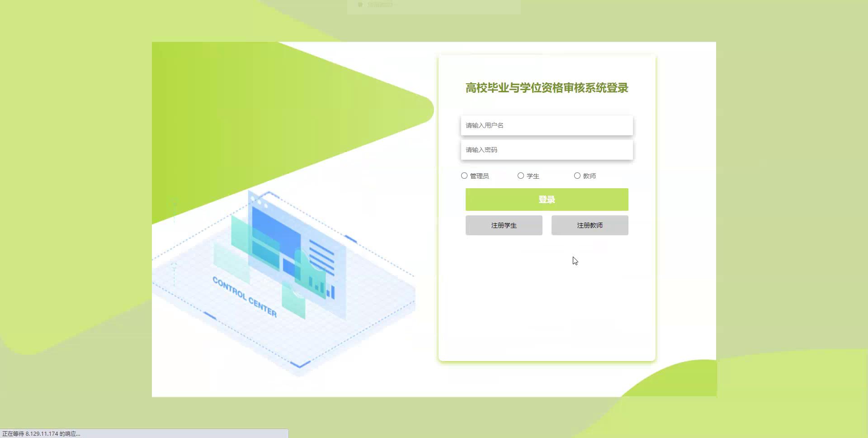Click the 高校毕业与学位资格审核系统登录 title
Viewport: 868px width, 438px height.
(547, 88)
